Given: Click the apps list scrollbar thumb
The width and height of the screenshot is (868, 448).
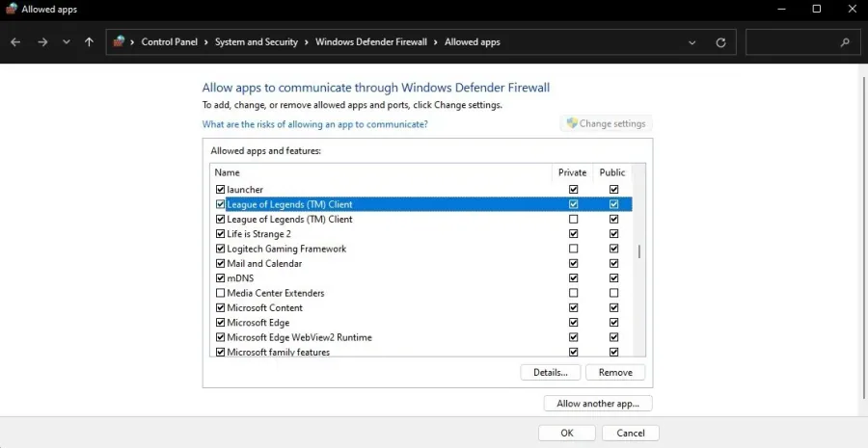Looking at the screenshot, I should 638,251.
